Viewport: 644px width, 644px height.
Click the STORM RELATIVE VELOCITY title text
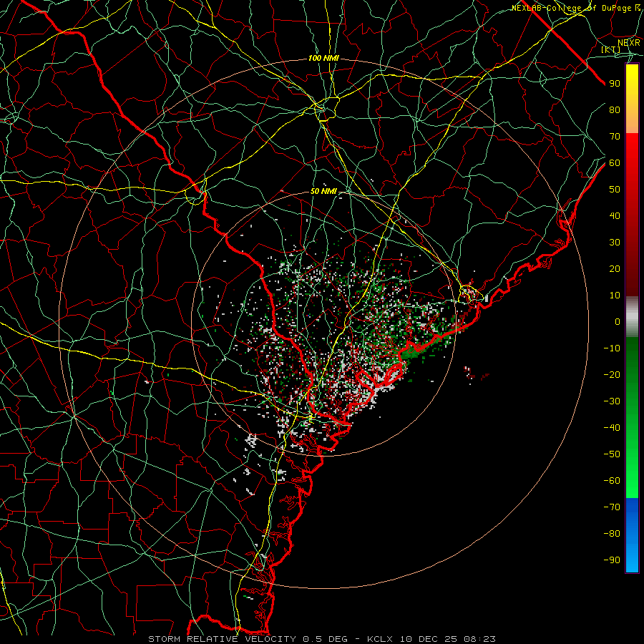222,639
